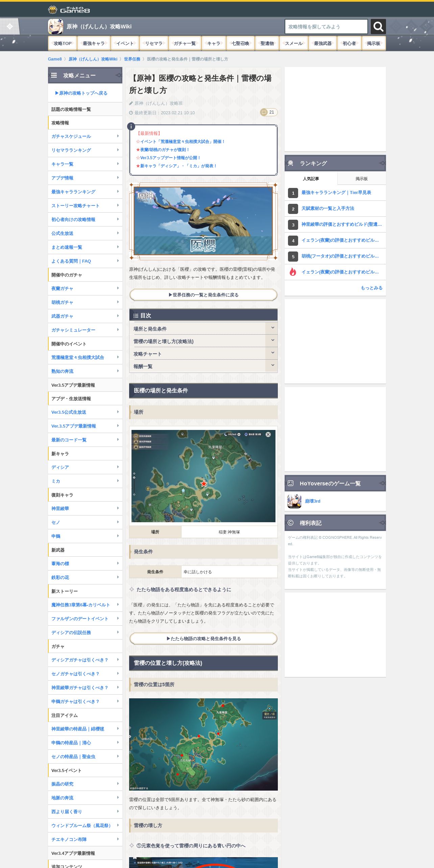Click the hamburger icon beside 攻略メニュー

coord(54,75)
